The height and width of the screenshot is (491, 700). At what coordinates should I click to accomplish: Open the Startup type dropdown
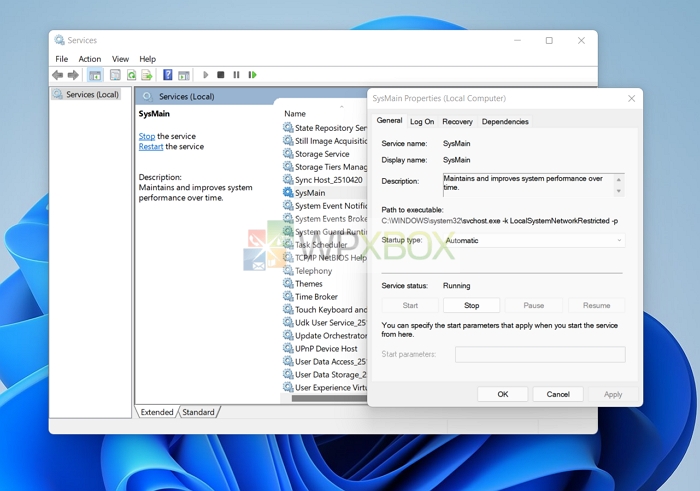tap(534, 240)
